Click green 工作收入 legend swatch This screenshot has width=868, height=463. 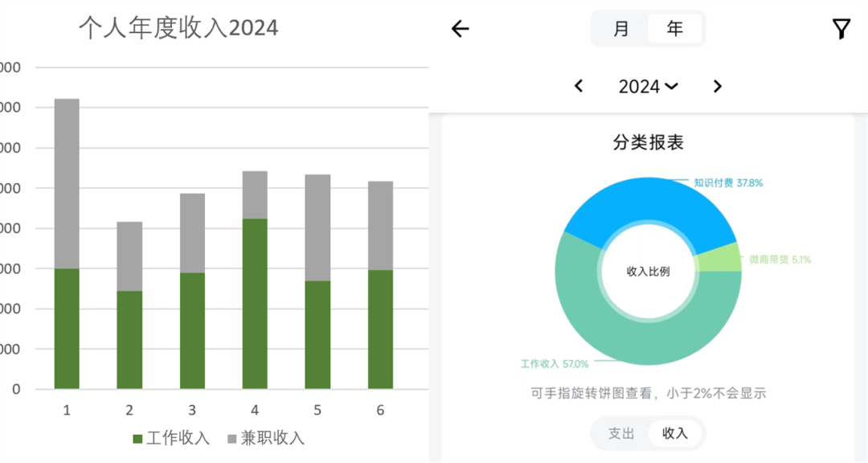[138, 439]
